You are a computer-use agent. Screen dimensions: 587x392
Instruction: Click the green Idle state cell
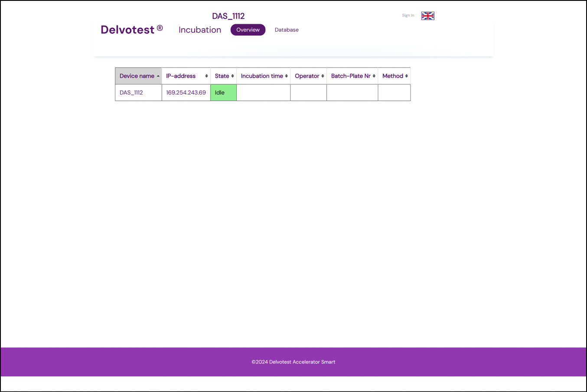click(x=223, y=93)
